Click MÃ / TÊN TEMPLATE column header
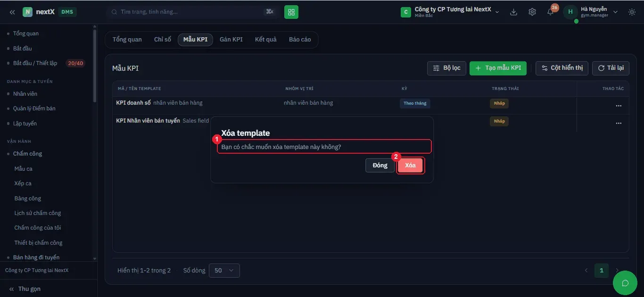This screenshot has height=297, width=644. (140, 89)
